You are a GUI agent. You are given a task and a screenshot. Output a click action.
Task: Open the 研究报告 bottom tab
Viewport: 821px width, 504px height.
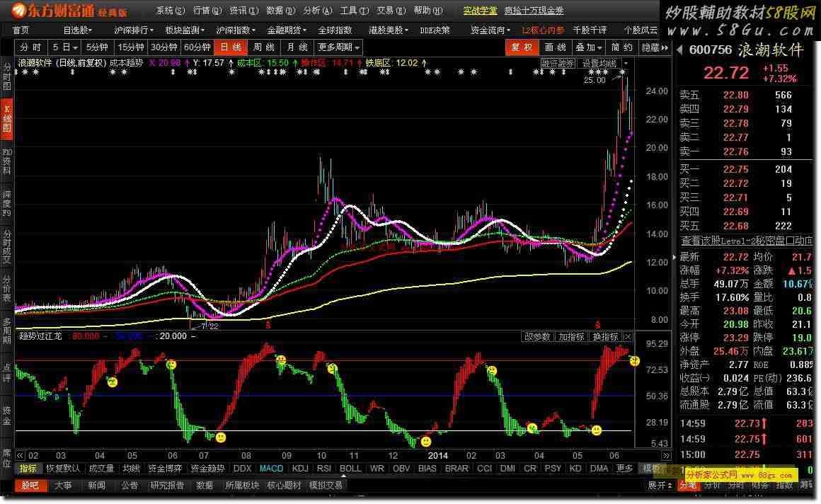coord(167,486)
